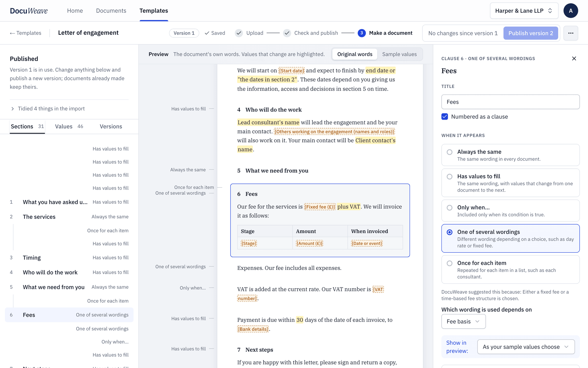Open the Harper & Lane LLP workspace switcher
This screenshot has height=368, width=588.
(x=524, y=11)
